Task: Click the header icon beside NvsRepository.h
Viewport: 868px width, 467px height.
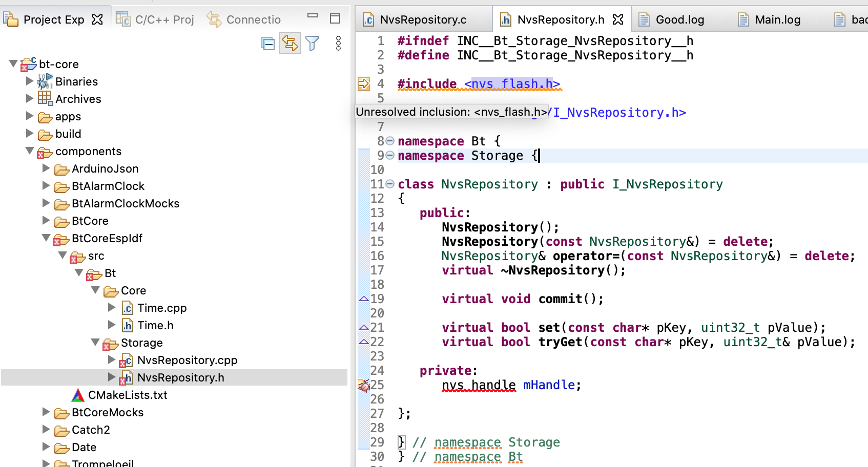Action: tap(127, 377)
